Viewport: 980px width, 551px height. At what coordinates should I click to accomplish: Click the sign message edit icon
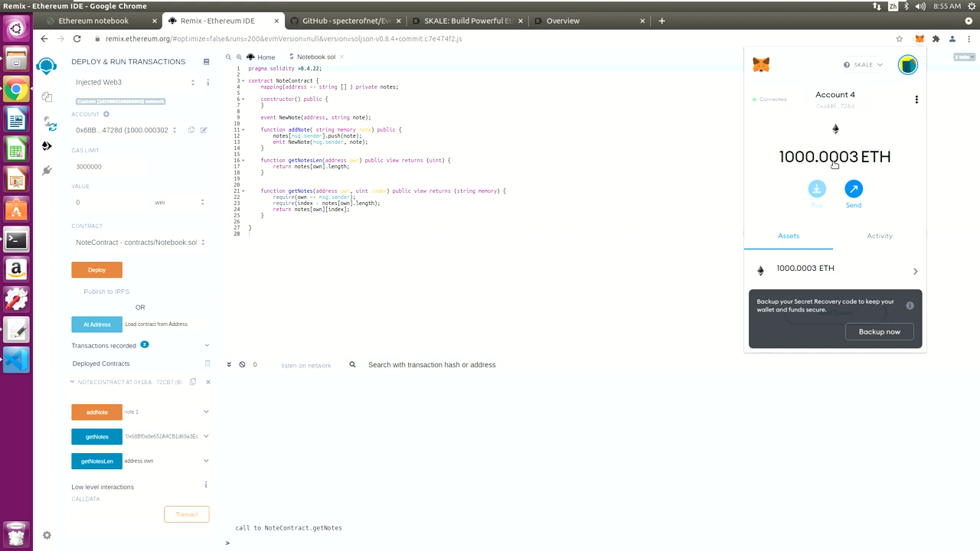(x=204, y=130)
